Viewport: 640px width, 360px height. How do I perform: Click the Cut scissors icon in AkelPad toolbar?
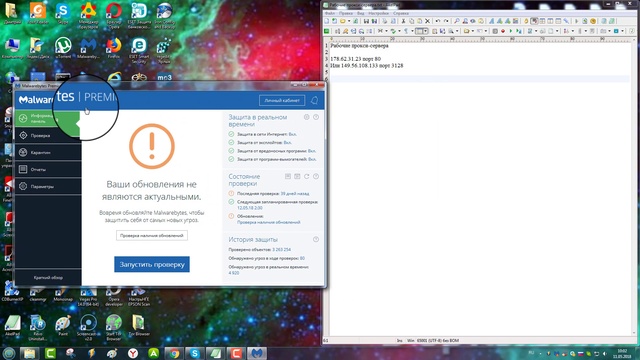[403, 21]
